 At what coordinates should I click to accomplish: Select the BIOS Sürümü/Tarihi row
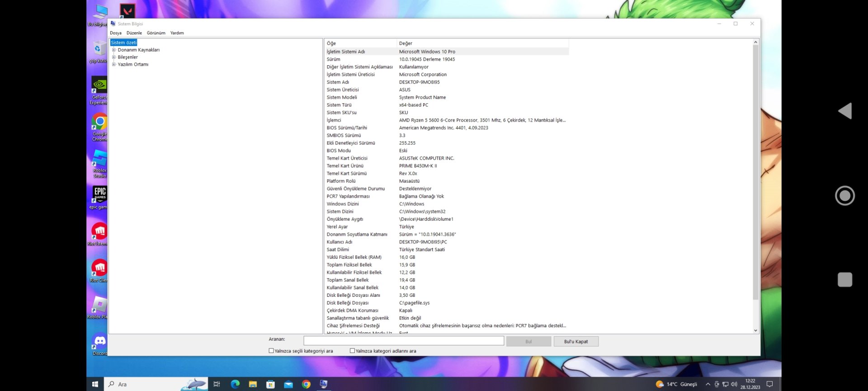(447, 128)
